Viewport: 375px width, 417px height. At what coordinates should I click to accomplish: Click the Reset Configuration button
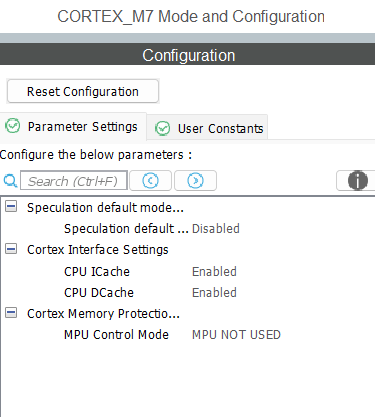83,91
